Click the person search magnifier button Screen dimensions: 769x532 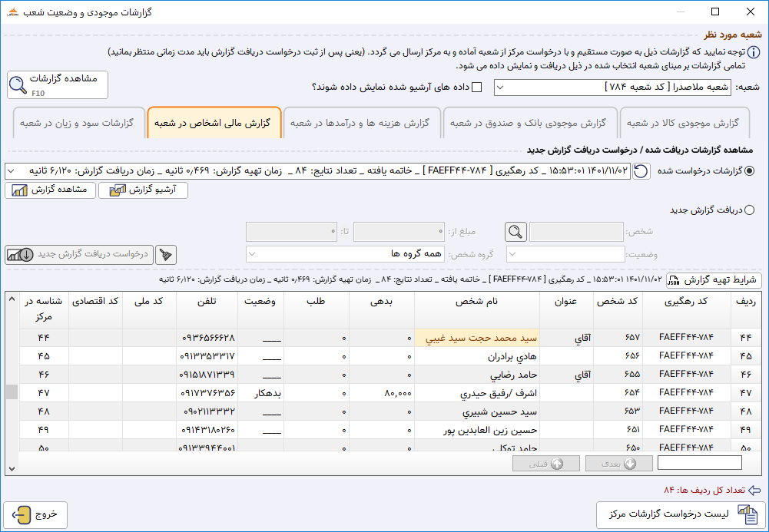(515, 232)
